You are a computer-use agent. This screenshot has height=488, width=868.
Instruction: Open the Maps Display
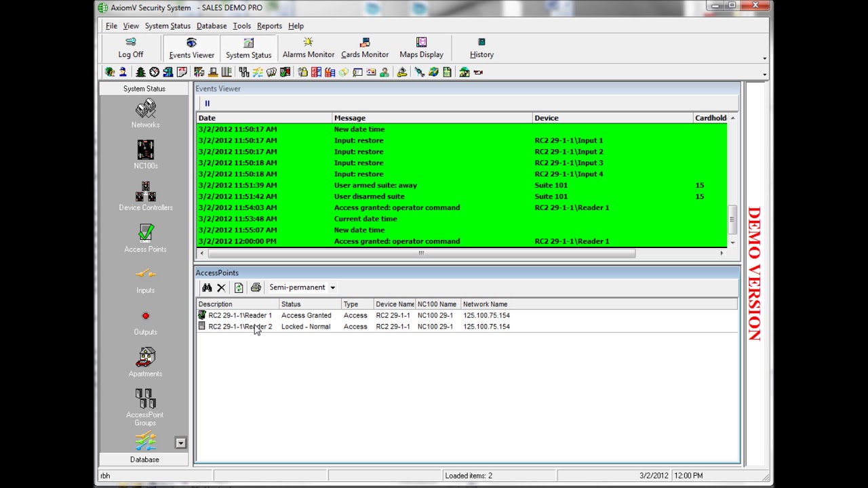pyautogui.click(x=421, y=48)
